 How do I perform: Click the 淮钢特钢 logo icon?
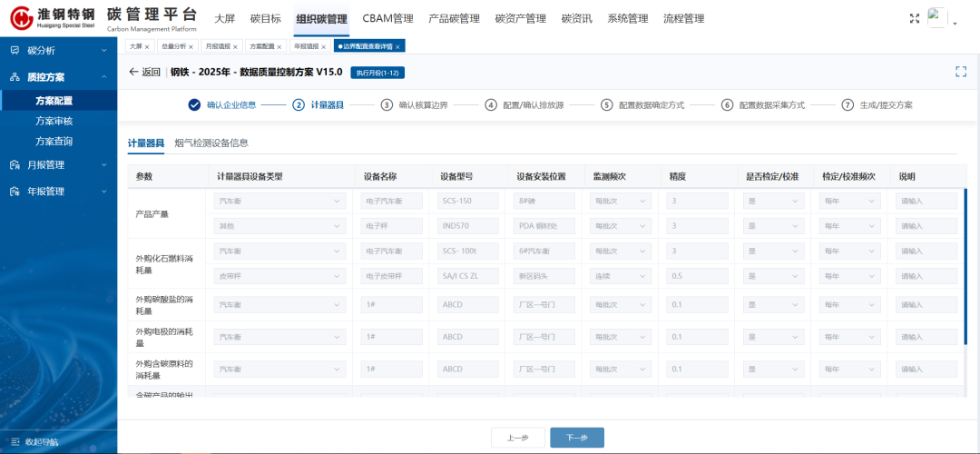[20, 18]
